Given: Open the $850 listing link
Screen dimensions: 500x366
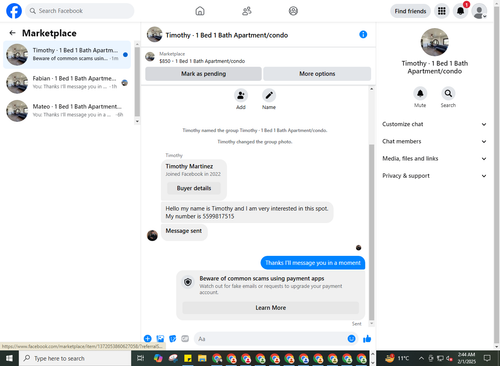Looking at the screenshot, I should click(202, 61).
